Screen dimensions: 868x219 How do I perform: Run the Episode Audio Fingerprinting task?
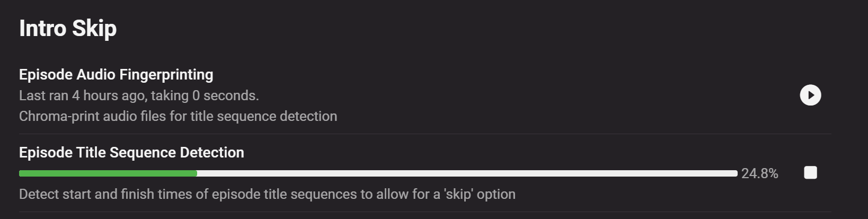tap(810, 95)
